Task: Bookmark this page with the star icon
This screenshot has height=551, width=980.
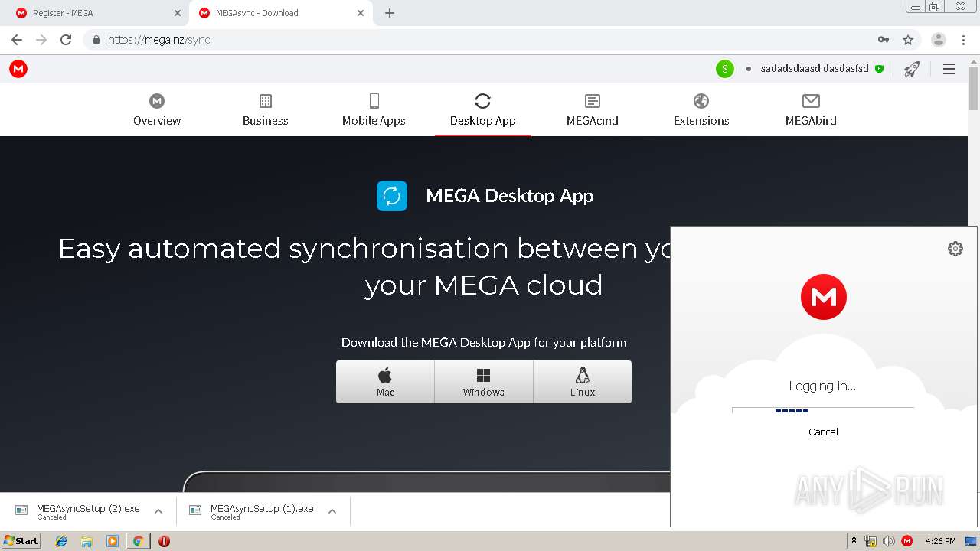Action: tap(908, 40)
